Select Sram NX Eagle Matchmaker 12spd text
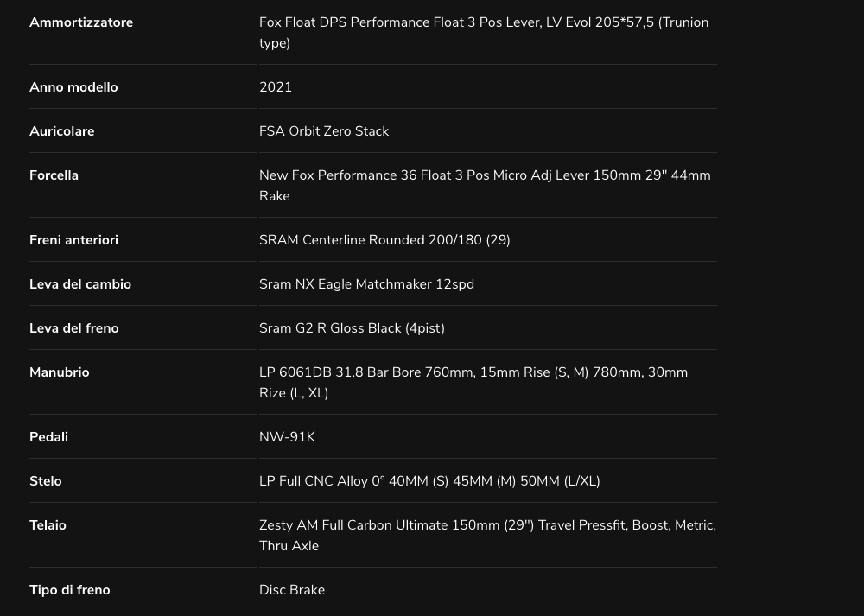 pyautogui.click(x=366, y=284)
